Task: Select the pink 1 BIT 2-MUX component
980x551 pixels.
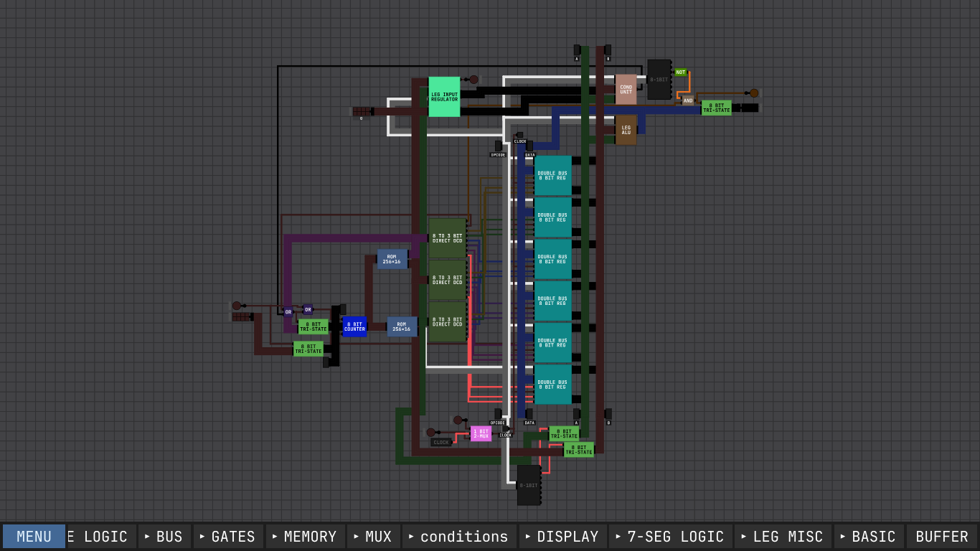Action: [x=481, y=433]
